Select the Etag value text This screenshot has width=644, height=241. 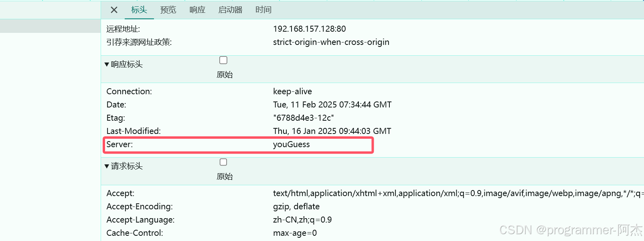(304, 117)
